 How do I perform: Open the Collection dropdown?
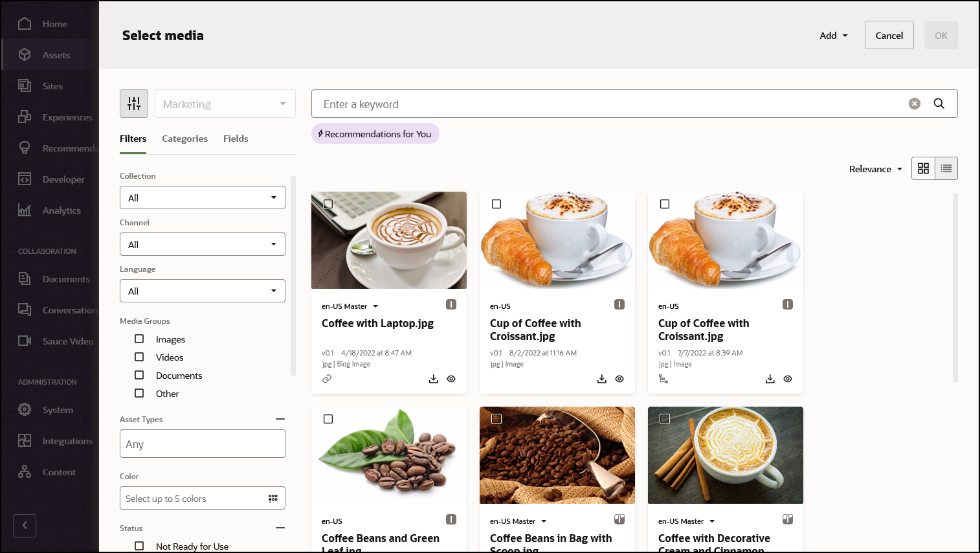(x=203, y=198)
